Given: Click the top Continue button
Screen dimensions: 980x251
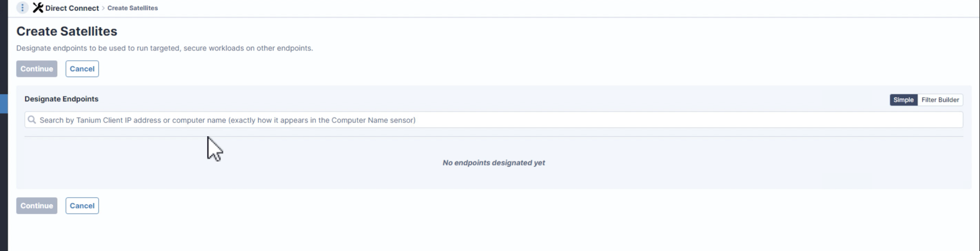Looking at the screenshot, I should click(x=37, y=69).
